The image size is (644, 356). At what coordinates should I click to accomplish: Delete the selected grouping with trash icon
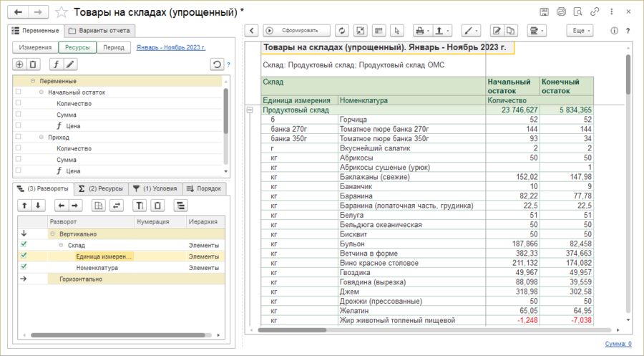click(157, 206)
